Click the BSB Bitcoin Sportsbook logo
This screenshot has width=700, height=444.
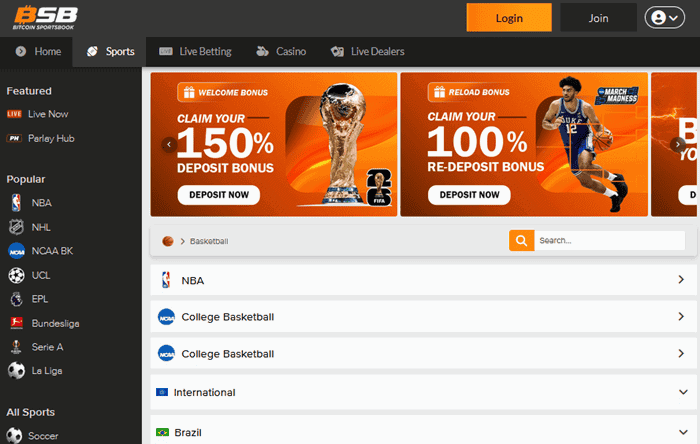(45, 18)
